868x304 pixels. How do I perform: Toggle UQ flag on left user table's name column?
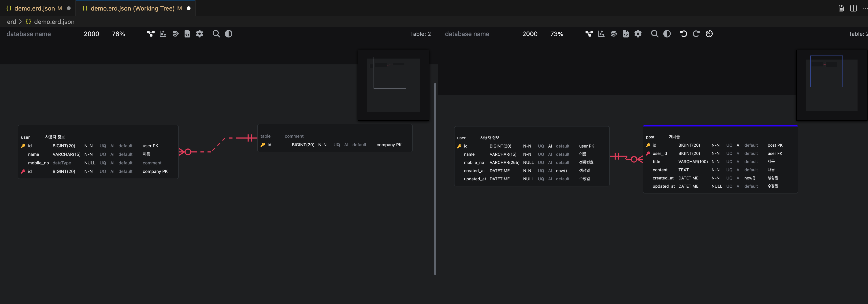pos(102,154)
